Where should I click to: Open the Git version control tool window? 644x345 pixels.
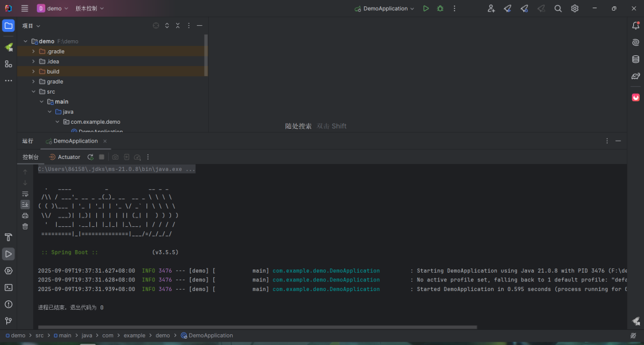coord(8,320)
